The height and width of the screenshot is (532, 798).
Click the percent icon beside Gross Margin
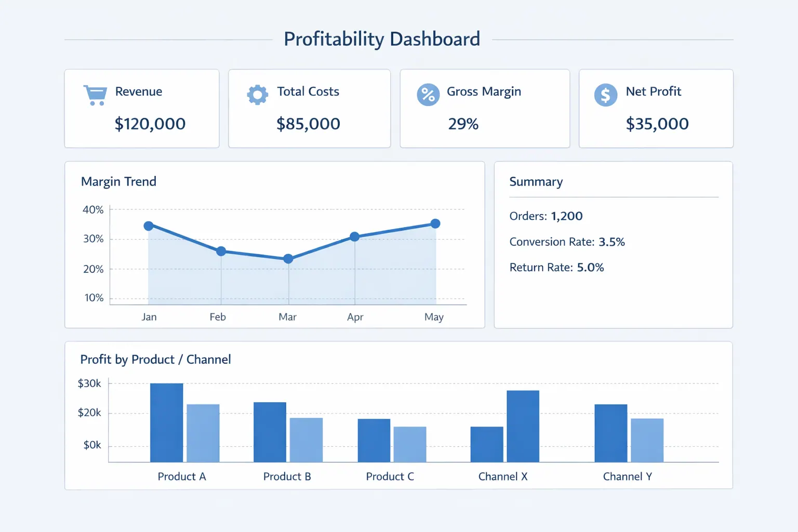click(428, 95)
